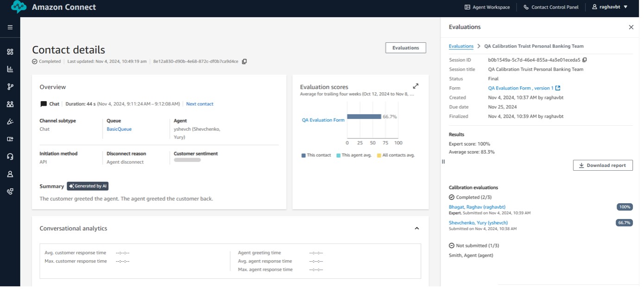The width and height of the screenshot is (644, 289).
Task: Open the routing flows sidebar icon
Action: click(10, 87)
